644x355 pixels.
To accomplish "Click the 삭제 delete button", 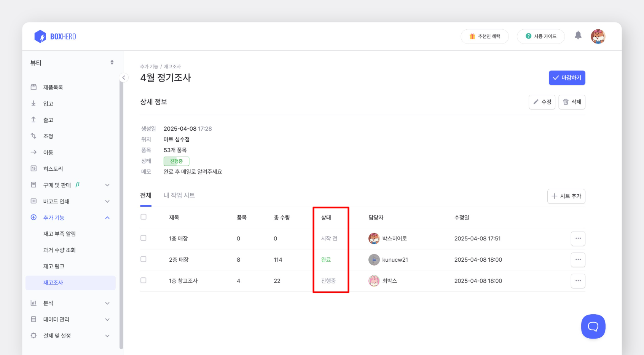I will (x=571, y=102).
